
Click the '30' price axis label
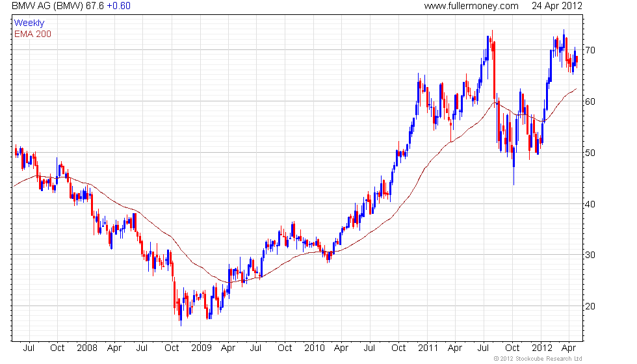pos(590,255)
